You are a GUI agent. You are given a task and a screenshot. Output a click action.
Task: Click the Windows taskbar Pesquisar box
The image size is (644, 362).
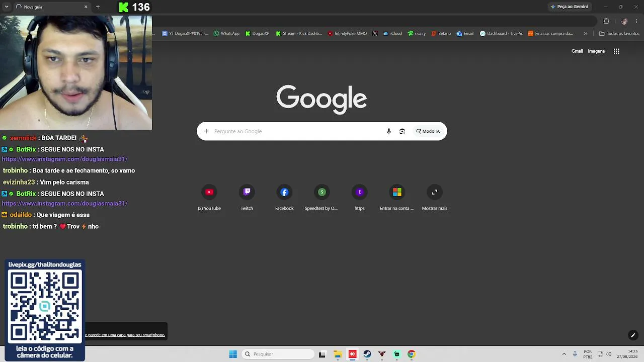pos(278,354)
